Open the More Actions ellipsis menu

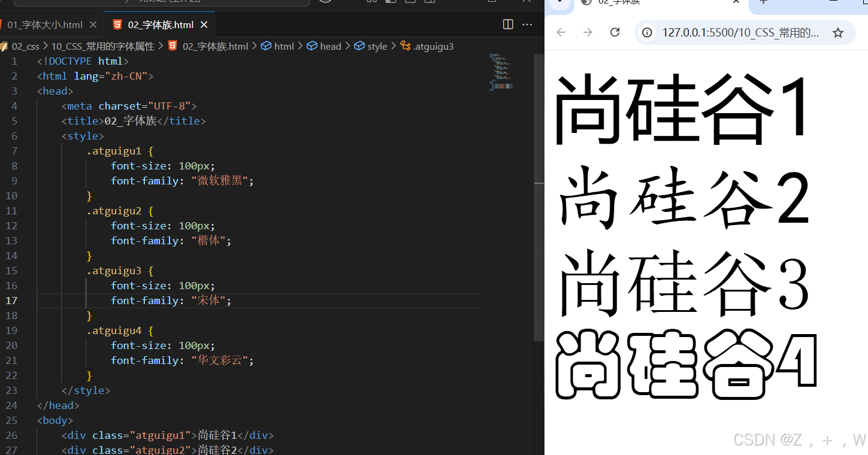526,24
